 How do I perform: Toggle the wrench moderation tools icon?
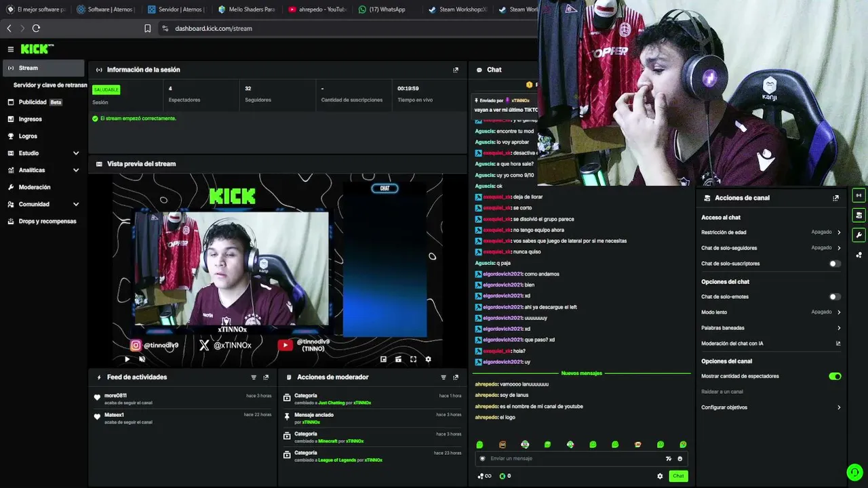[859, 235]
